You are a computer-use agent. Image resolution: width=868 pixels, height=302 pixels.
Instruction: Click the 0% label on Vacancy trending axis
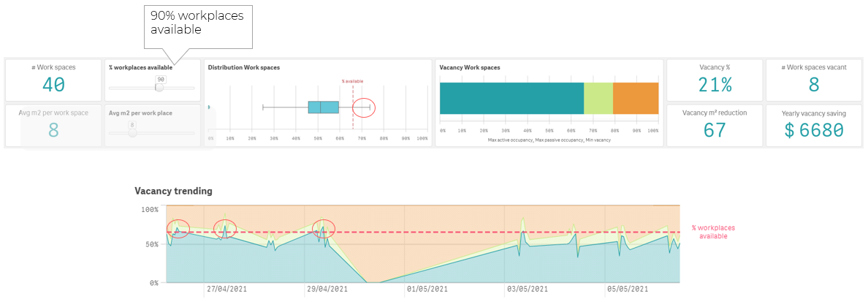coord(154,282)
